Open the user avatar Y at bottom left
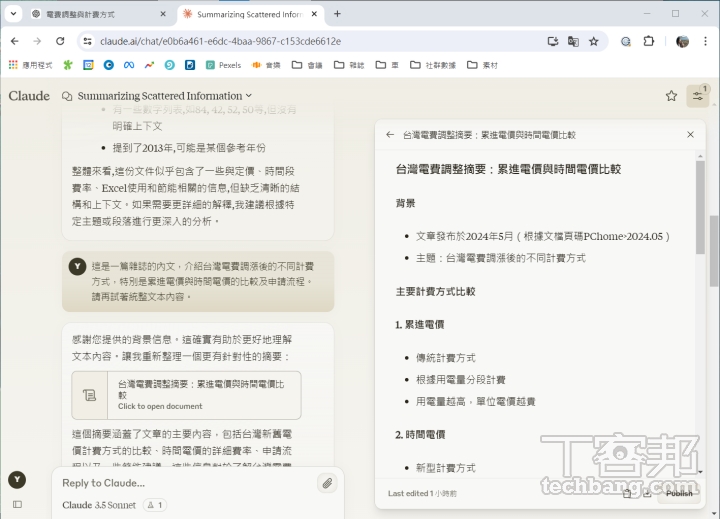The image size is (720, 519). click(17, 480)
